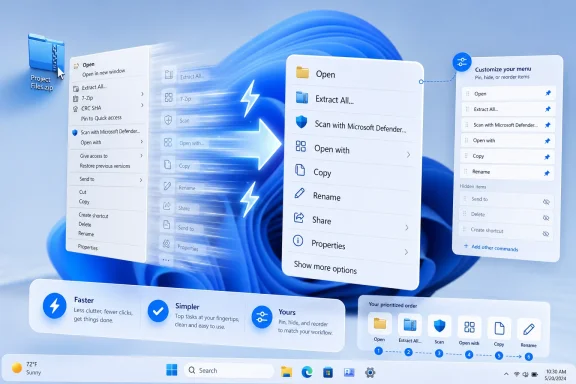The width and height of the screenshot is (576, 384).
Task: Open the Microsoft Store taskbar icon
Action: click(x=328, y=373)
